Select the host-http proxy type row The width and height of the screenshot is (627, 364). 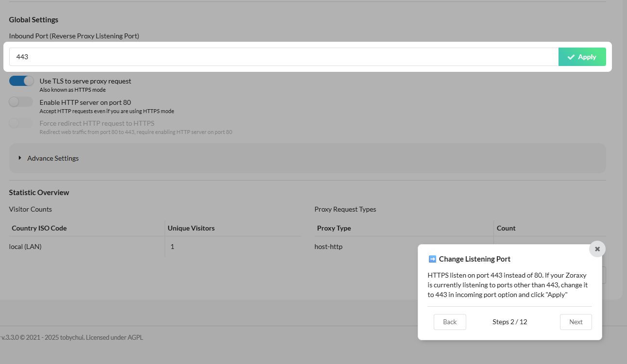pyautogui.click(x=328, y=247)
